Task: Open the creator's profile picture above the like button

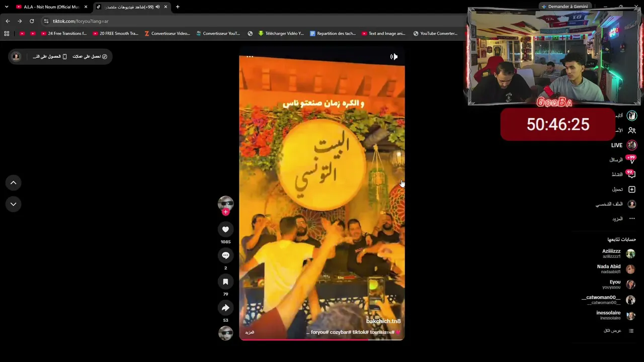Action: click(x=225, y=203)
